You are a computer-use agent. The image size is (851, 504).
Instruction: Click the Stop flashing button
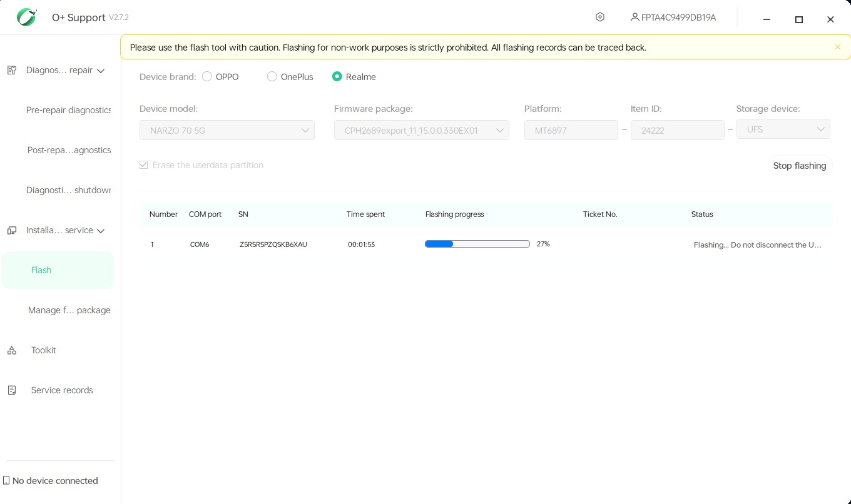point(800,166)
